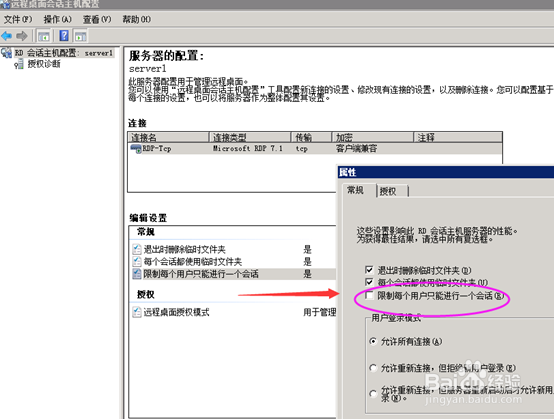Click the show/hide console tree toolbar icon

(x=44, y=36)
